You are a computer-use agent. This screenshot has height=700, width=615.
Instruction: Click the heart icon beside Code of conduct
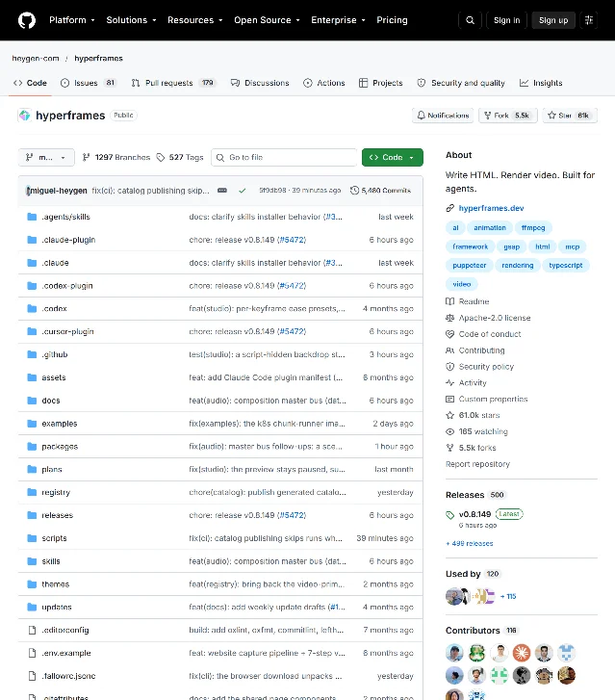tap(449, 334)
